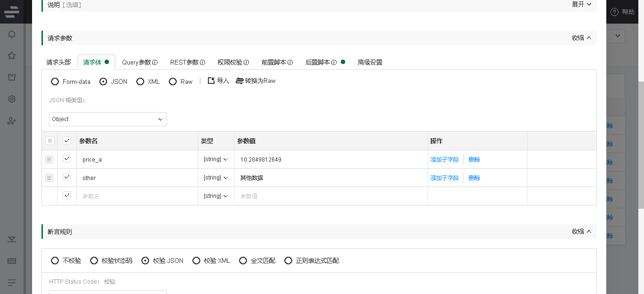The height and width of the screenshot is (294, 644).
Task: Open the 高级设置 tab
Action: (x=370, y=62)
